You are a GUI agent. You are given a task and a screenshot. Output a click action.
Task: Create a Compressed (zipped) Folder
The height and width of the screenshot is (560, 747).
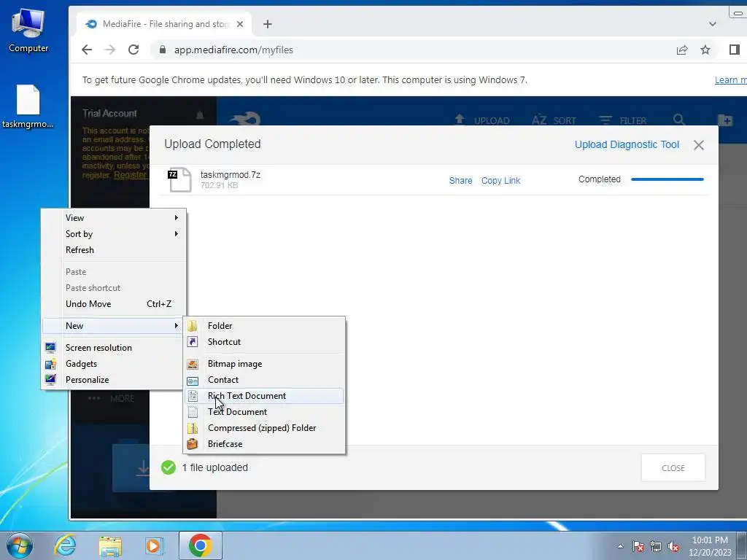click(x=264, y=428)
